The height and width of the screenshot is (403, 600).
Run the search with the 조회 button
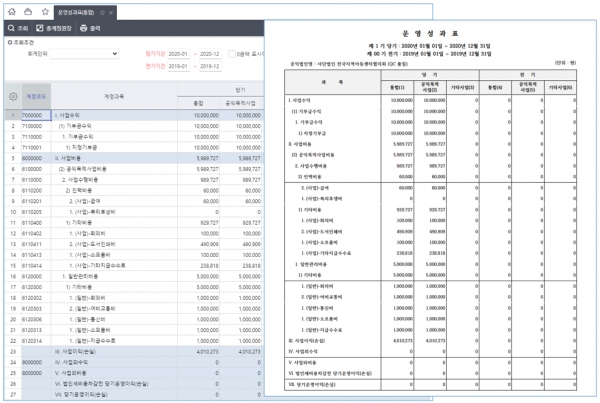18,28
